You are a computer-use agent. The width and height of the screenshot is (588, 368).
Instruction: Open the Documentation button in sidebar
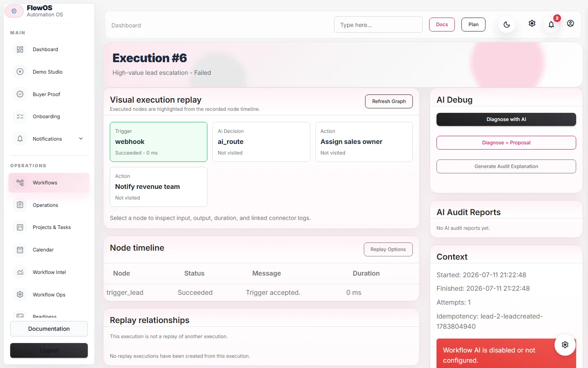tap(49, 329)
